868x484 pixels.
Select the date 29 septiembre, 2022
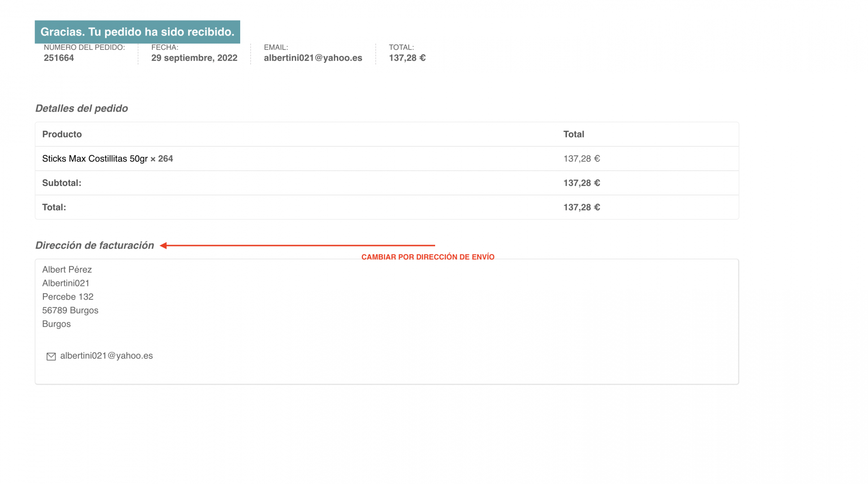pos(194,58)
